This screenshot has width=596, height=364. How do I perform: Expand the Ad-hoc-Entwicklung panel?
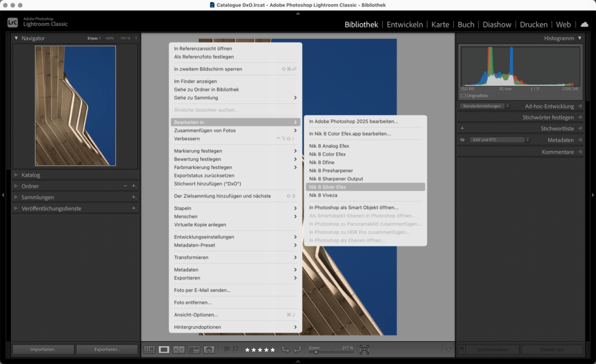point(580,106)
